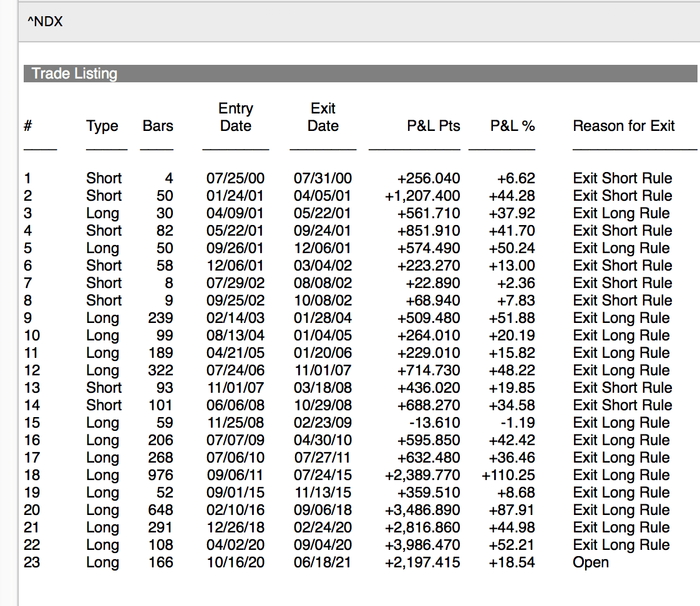This screenshot has width=700, height=606.
Task: Click the Reason for Exit column header
Action: tap(624, 126)
